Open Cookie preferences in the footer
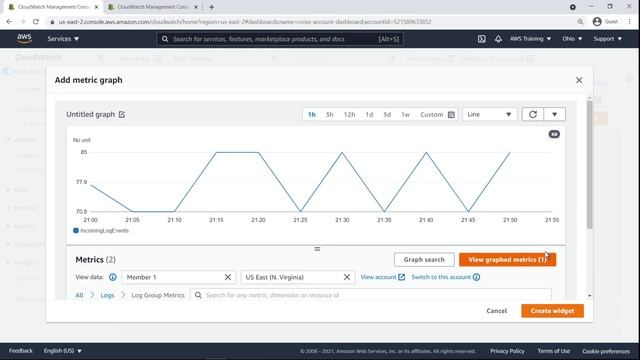640x360 pixels. click(x=606, y=351)
